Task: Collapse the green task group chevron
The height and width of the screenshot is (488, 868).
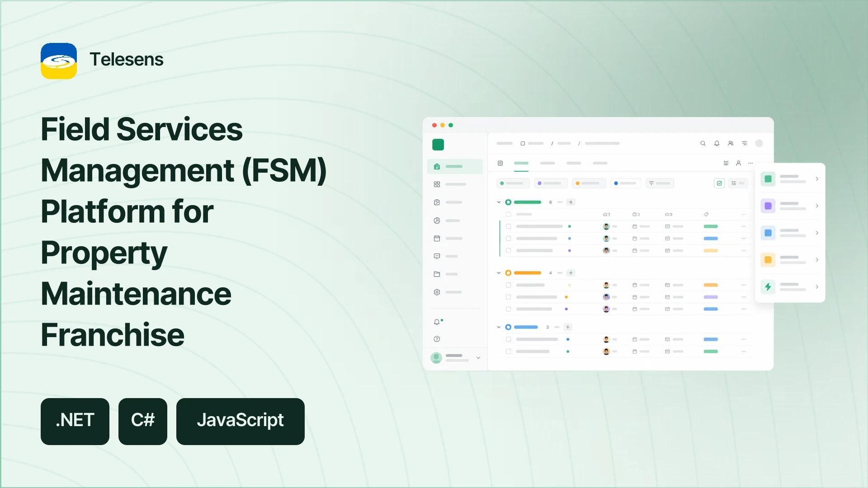Action: point(499,202)
